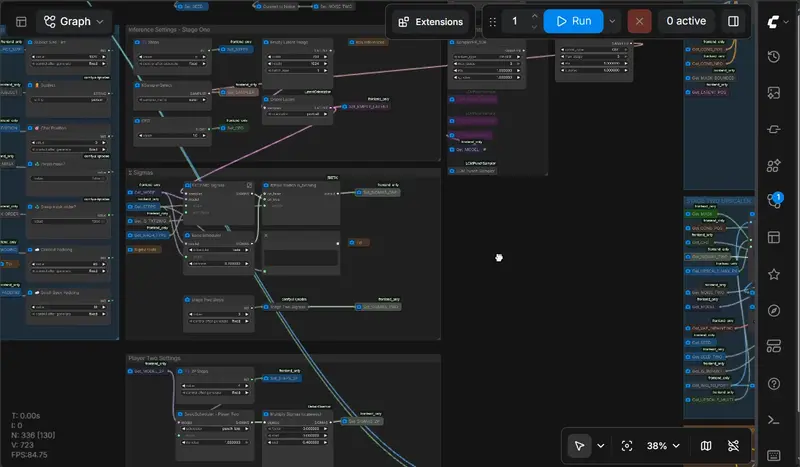Open the workflow panel with badge 1
The image size is (800, 467).
(x=773, y=201)
